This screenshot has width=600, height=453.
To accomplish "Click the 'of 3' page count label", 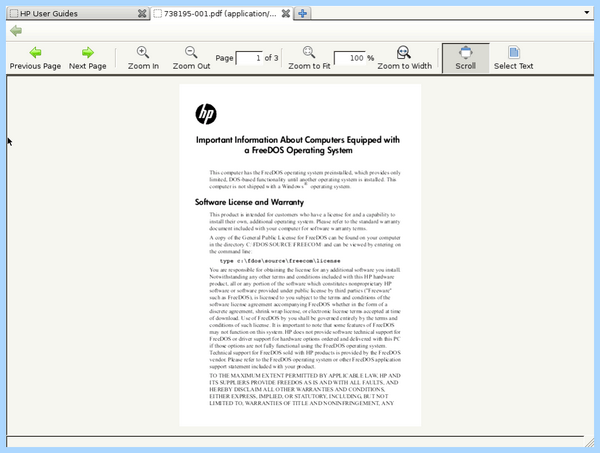I will click(271, 58).
